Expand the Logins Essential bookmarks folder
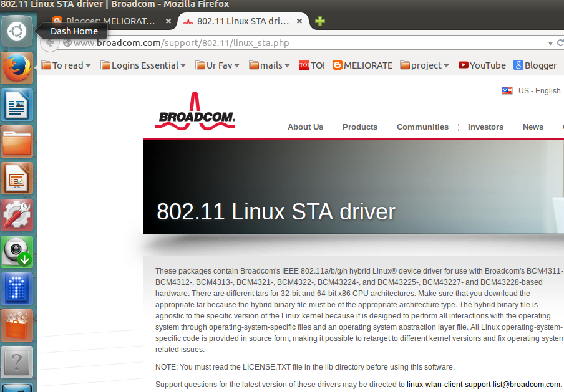 coord(143,65)
